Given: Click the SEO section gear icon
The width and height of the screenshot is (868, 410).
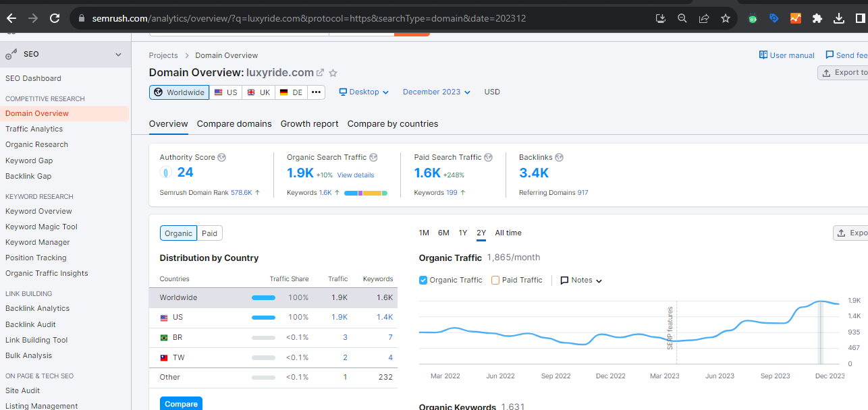Looking at the screenshot, I should pos(11,55).
